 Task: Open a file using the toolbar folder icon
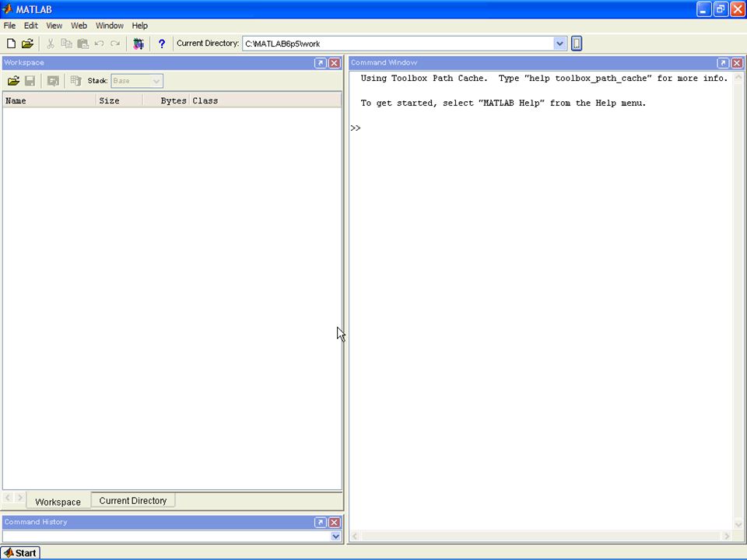tap(28, 44)
